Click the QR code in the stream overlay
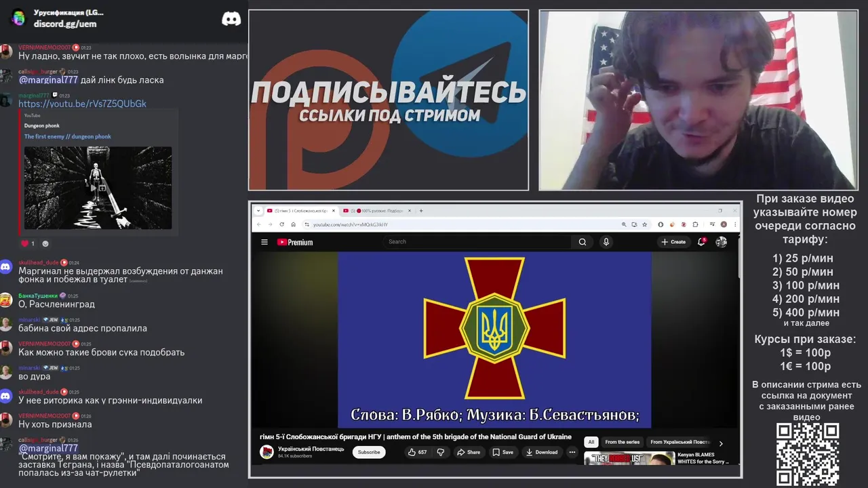The height and width of the screenshot is (488, 868). click(x=808, y=454)
